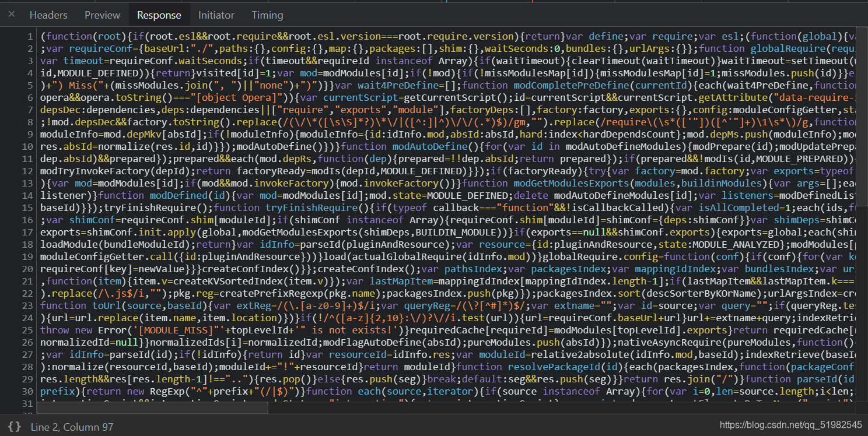Viewport: 868px width, 436px height.
Task: Click code line starting 'id,MODULE_DEFINED)){return}visited'
Action: coord(449,73)
